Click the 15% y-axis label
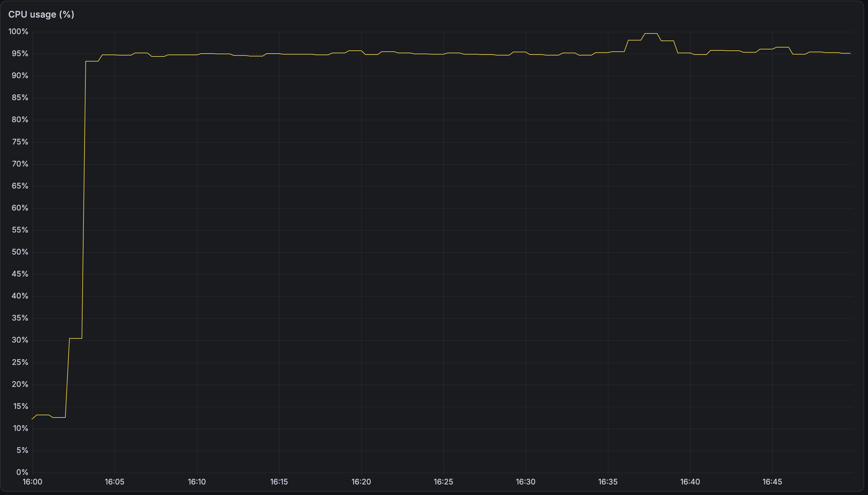Viewport: 868px width, 495px height. tap(21, 406)
